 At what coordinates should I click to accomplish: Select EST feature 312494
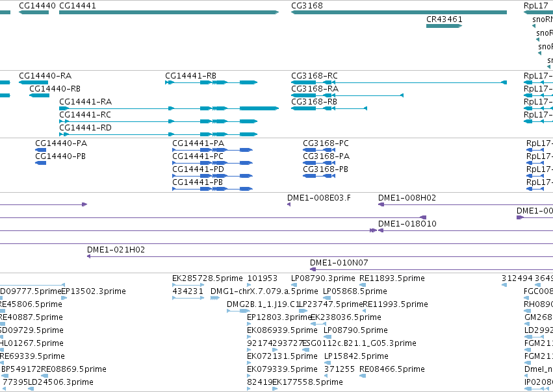click(x=517, y=278)
